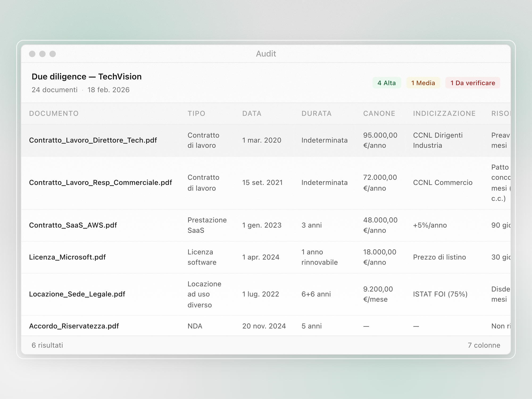
Task: Click the '72.000,00 €/anno' canone cell
Action: pyautogui.click(x=380, y=183)
